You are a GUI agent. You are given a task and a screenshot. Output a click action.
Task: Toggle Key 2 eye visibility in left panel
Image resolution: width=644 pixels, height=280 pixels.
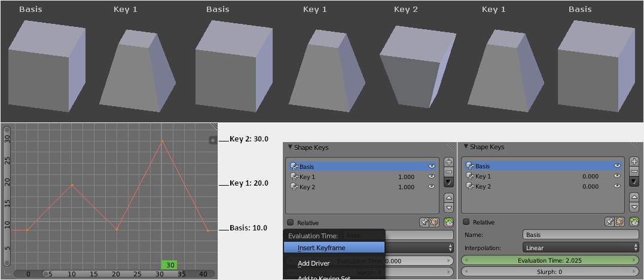[x=432, y=186]
